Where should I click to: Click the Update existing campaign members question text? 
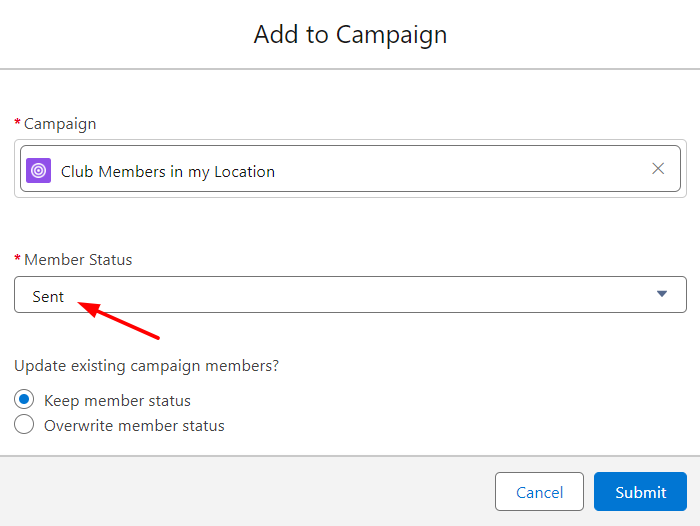click(x=146, y=366)
